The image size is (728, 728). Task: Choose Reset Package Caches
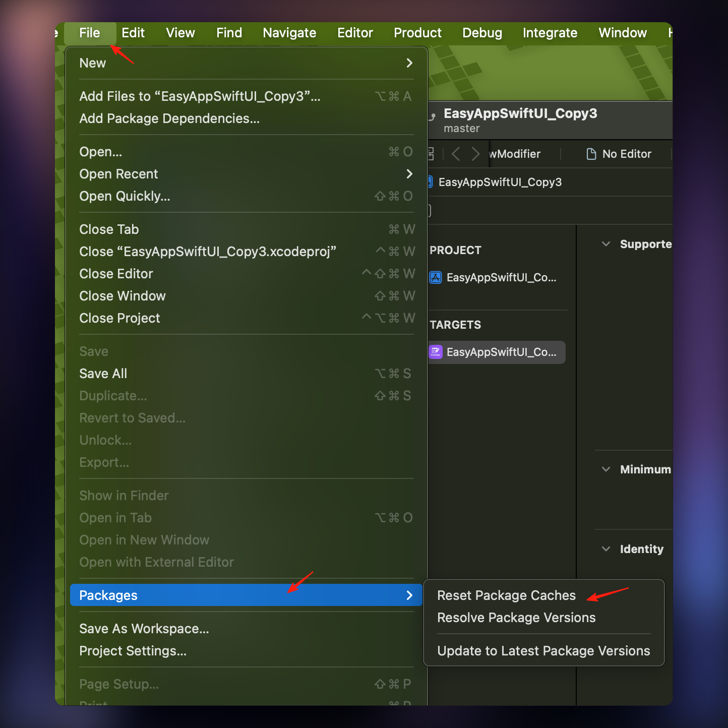pyautogui.click(x=506, y=595)
